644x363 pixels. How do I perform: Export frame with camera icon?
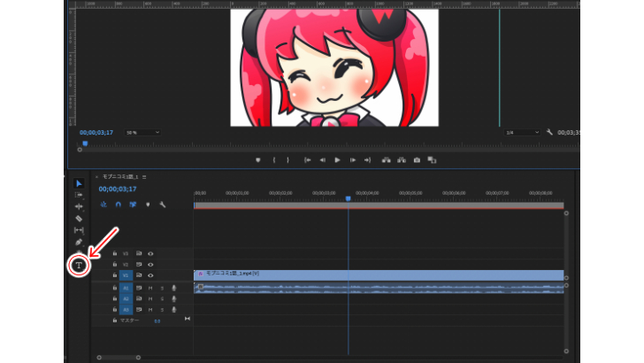pyautogui.click(x=417, y=160)
